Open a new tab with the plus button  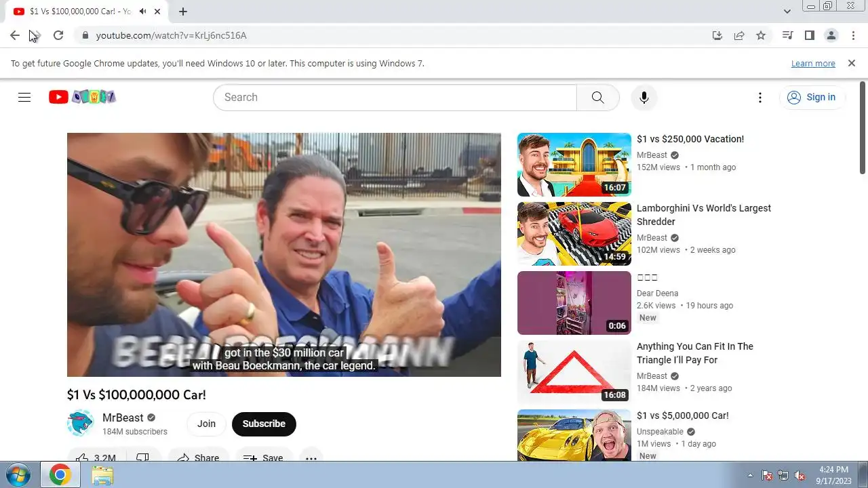click(x=183, y=12)
